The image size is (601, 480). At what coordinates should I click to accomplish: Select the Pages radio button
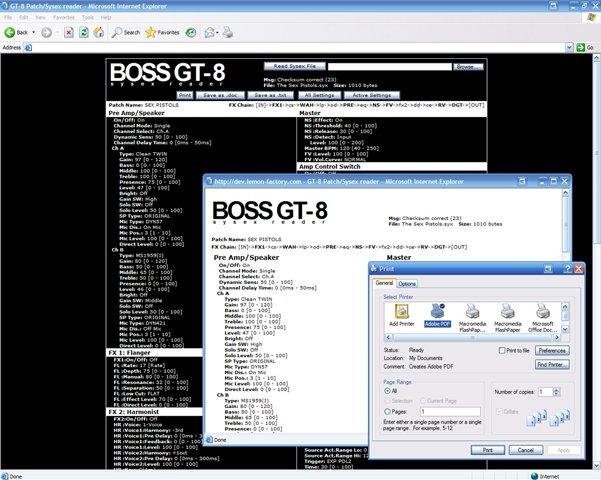(x=387, y=411)
